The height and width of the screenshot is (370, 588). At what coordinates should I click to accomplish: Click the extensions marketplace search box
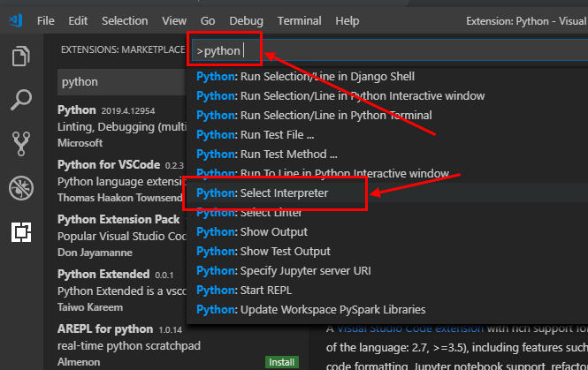(x=122, y=81)
